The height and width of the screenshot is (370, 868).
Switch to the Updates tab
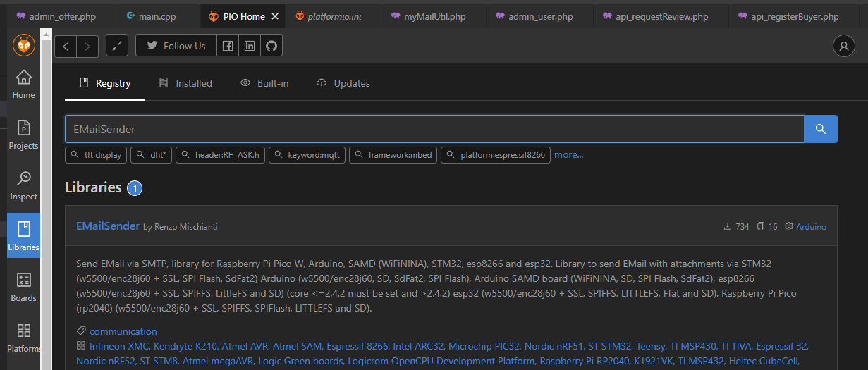pos(343,83)
